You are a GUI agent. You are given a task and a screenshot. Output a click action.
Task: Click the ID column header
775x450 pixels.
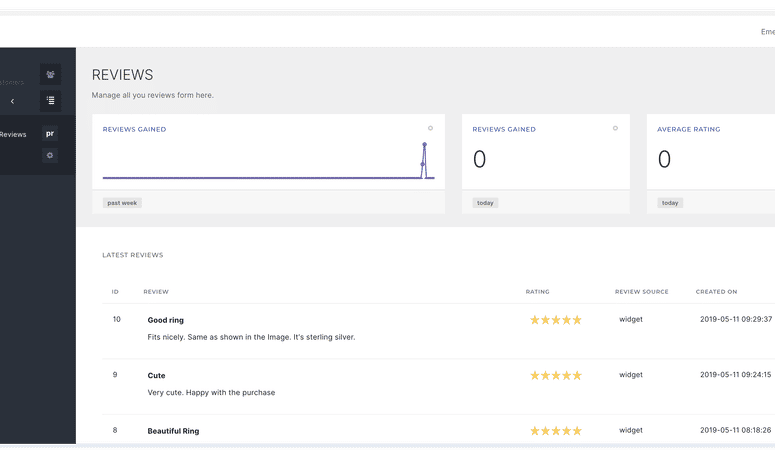click(x=115, y=292)
